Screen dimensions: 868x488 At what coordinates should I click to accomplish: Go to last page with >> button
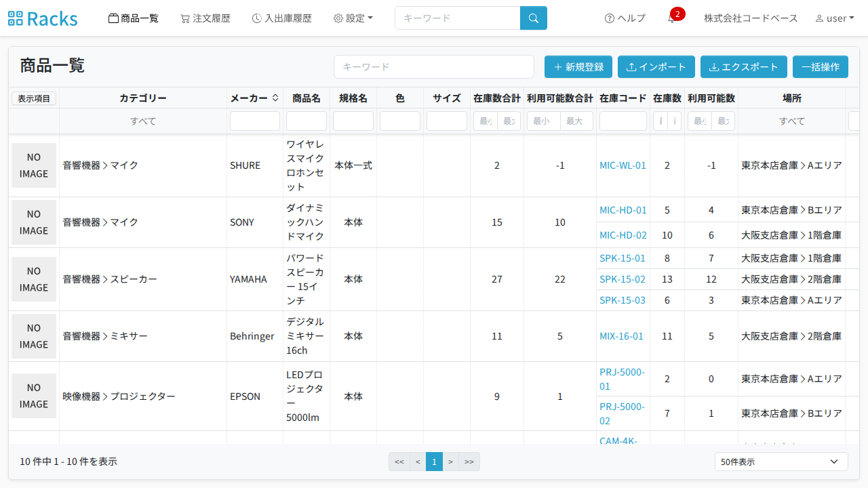[469, 462]
